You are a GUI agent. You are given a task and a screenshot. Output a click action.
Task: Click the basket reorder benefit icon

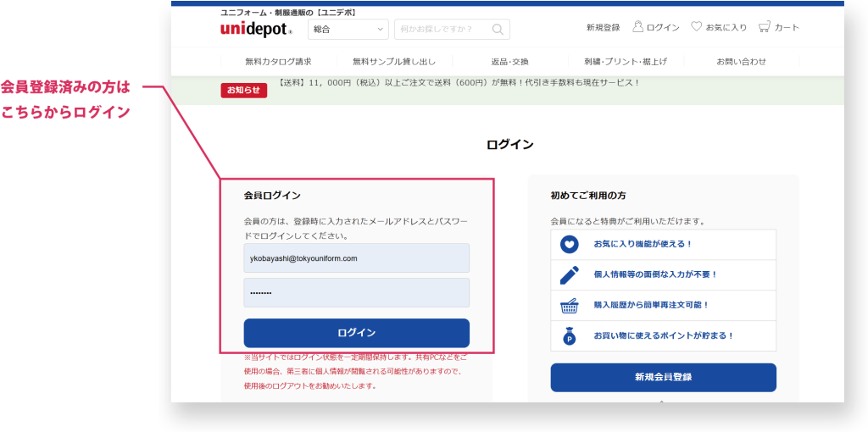[569, 305]
